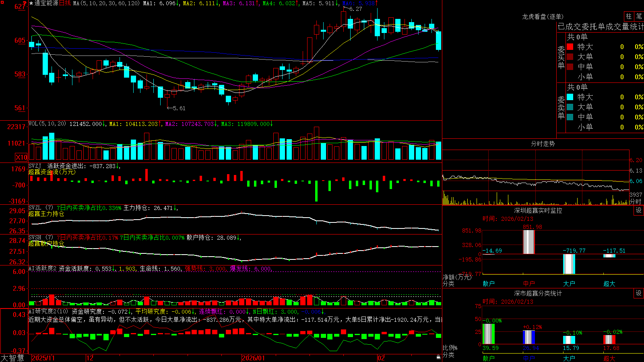Select the AI研究度2(10) indicator label
The height and width of the screenshot is (362, 644).
click(x=49, y=311)
